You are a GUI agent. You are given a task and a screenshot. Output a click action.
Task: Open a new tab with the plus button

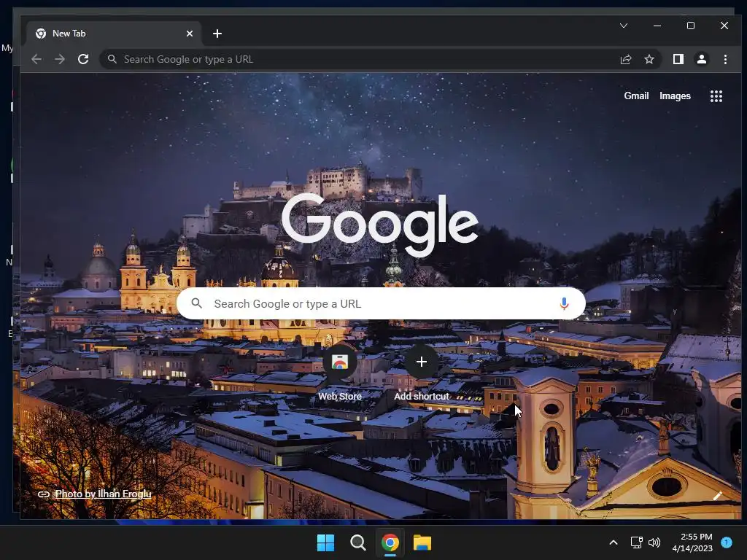(217, 34)
